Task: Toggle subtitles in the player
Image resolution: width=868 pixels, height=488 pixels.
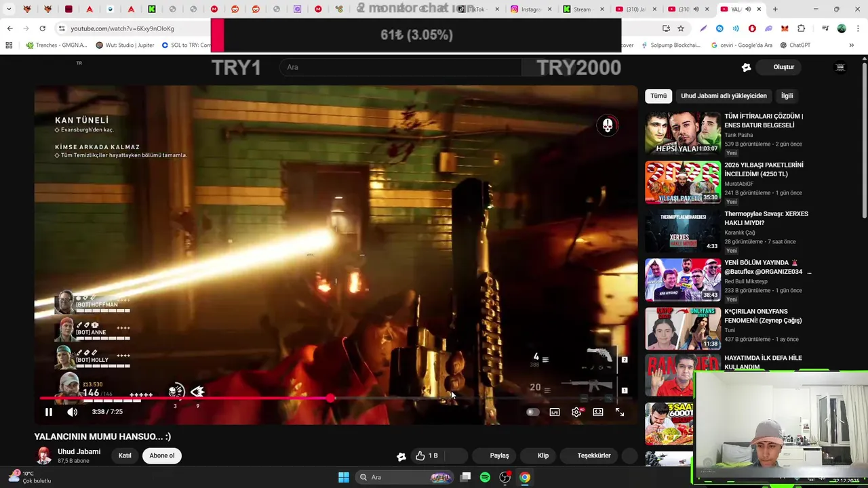Action: click(555, 412)
